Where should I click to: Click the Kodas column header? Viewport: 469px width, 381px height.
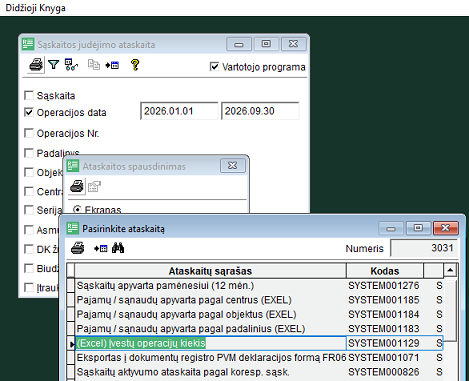pos(385,271)
